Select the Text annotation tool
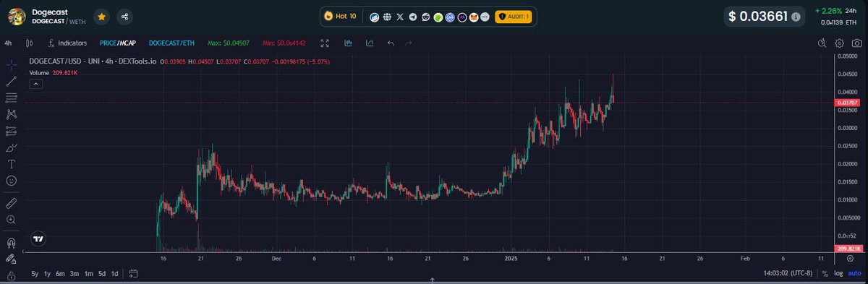Viewport: 868px width, 284px height. [12, 164]
